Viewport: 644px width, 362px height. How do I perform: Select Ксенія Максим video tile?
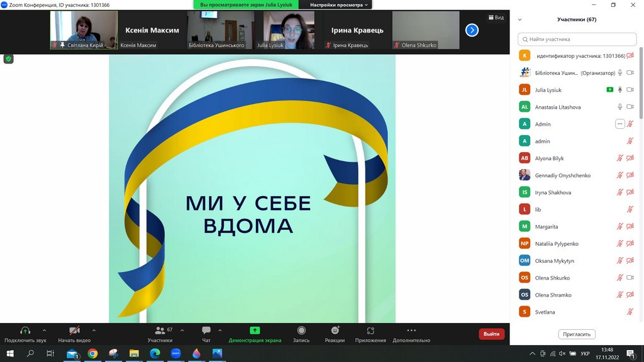click(152, 30)
